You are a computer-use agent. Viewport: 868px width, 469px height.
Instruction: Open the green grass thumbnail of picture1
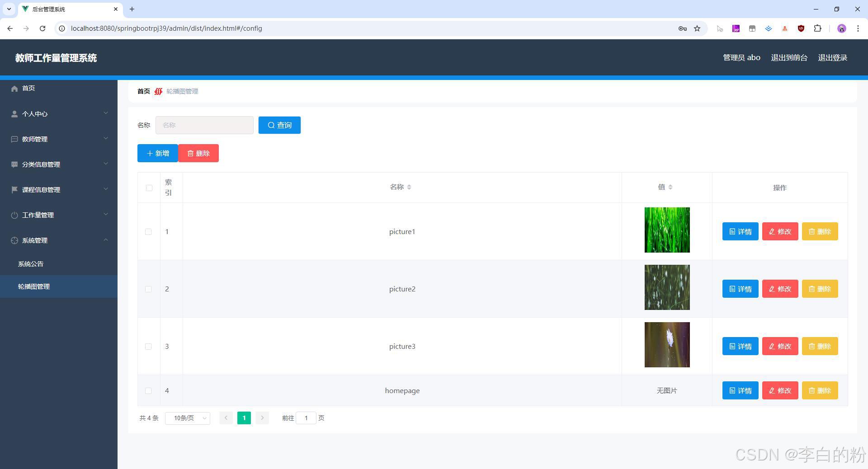667,230
